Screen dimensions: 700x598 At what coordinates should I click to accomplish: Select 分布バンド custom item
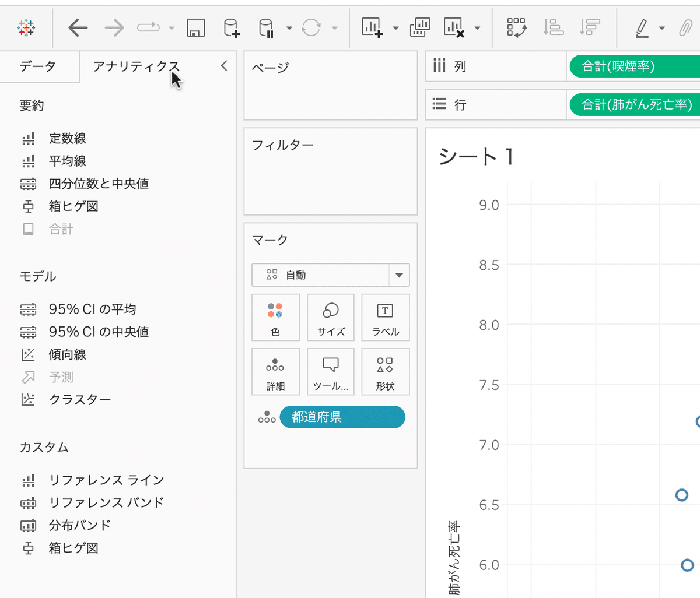click(80, 525)
